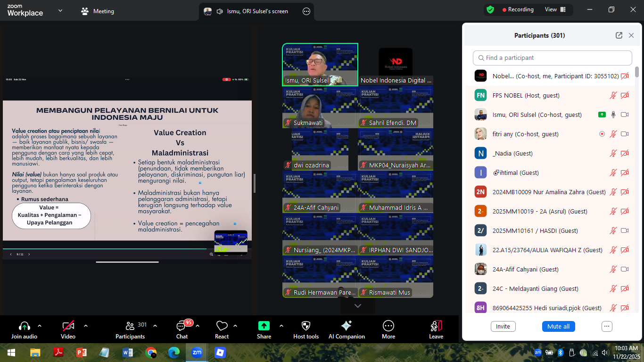Click the React reactions icon
The height and width of the screenshot is (362, 644).
click(222, 325)
